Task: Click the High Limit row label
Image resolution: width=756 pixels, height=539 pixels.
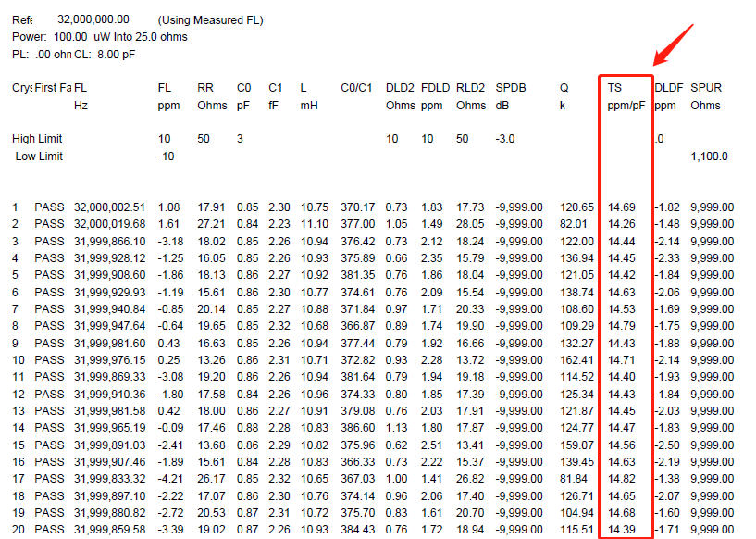Action: tap(37, 139)
